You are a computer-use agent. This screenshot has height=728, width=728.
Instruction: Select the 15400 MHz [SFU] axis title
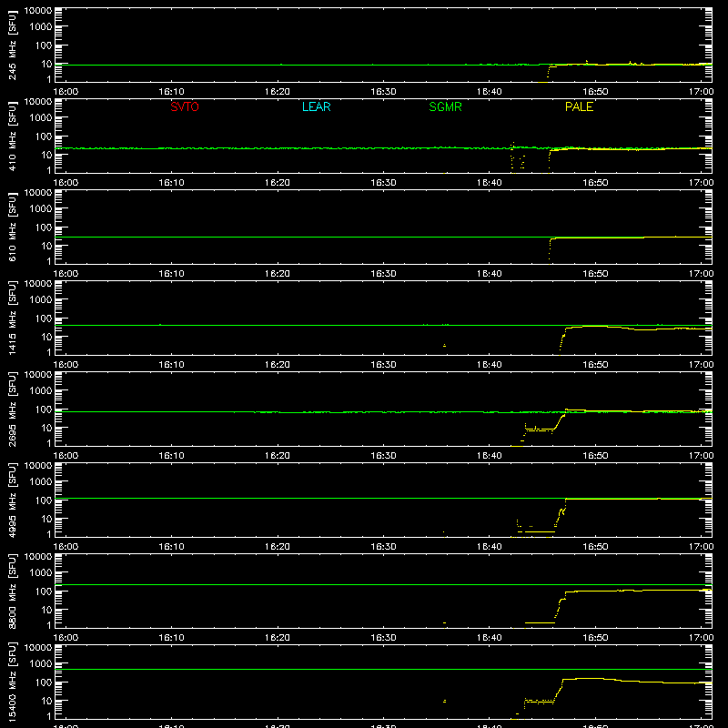[12, 682]
